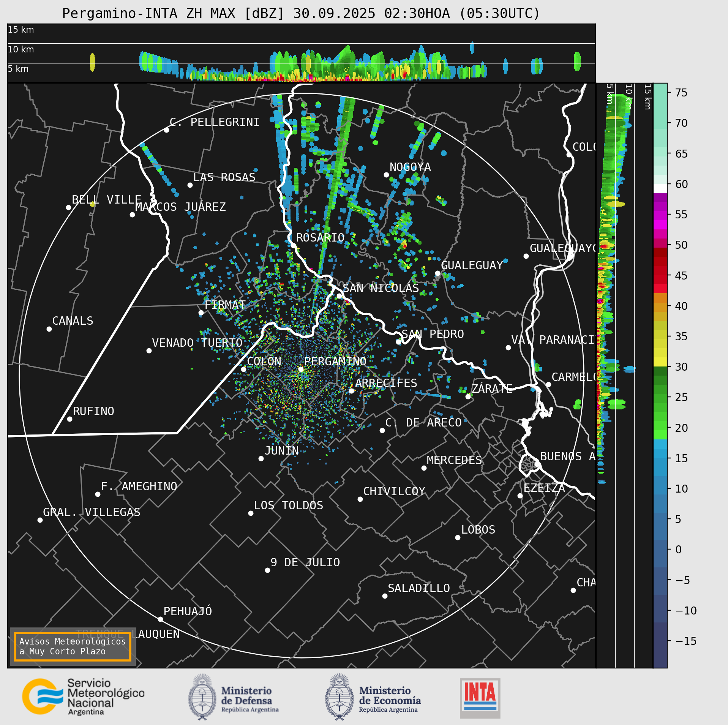Click the INTA logo

480,698
